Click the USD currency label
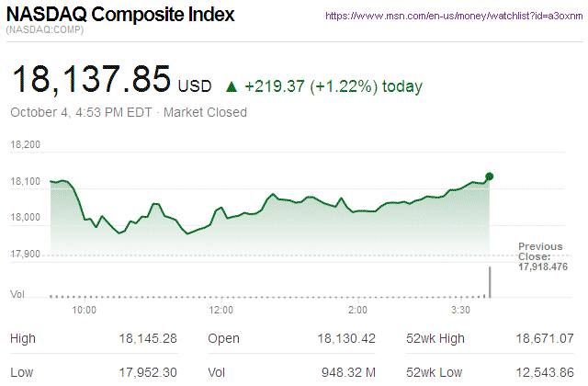 point(194,87)
